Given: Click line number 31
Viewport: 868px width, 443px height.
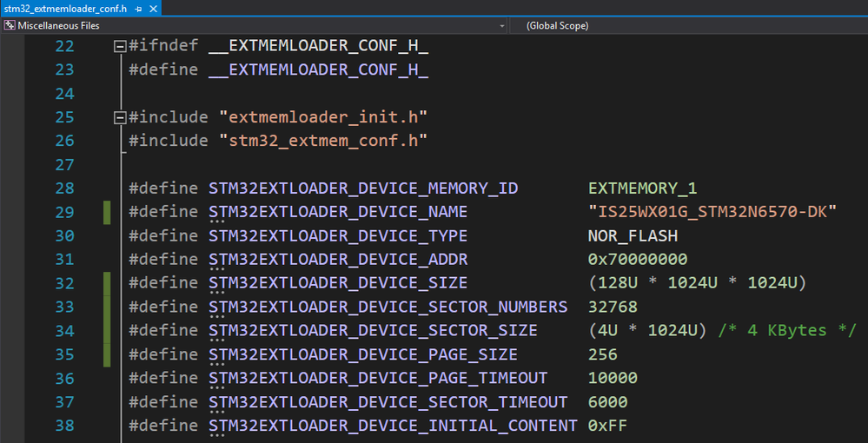Looking at the screenshot, I should pos(65,259).
